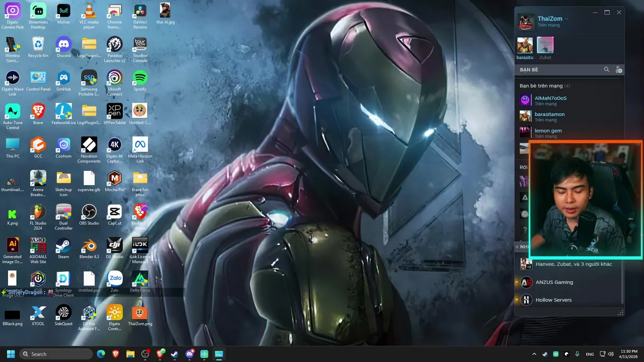Search friends with magnifier icon
This screenshot has width=644, height=362.
[x=607, y=69]
